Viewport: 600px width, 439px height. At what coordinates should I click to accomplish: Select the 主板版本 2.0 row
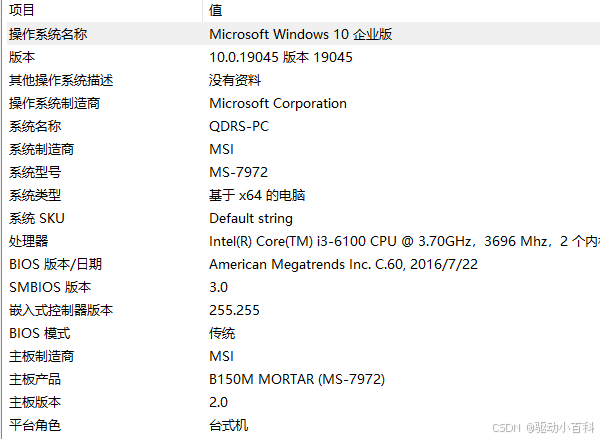[x=303, y=402]
